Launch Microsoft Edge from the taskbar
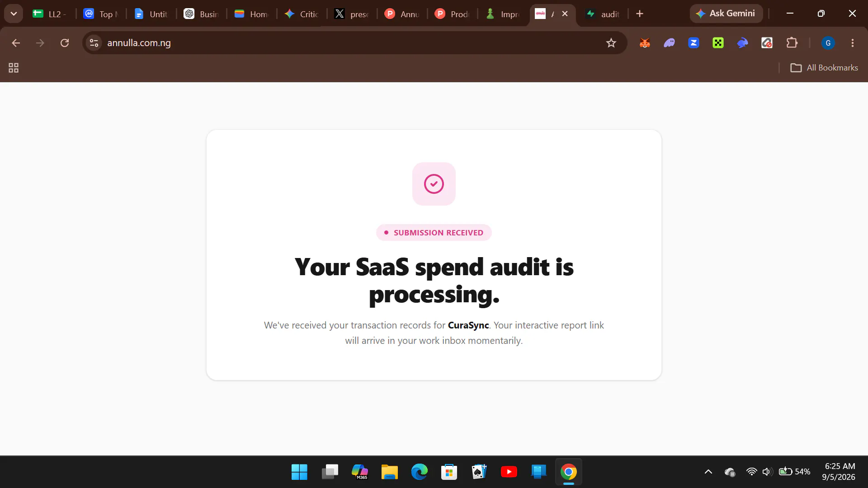Screen dimensions: 868x488 [x=419, y=472]
